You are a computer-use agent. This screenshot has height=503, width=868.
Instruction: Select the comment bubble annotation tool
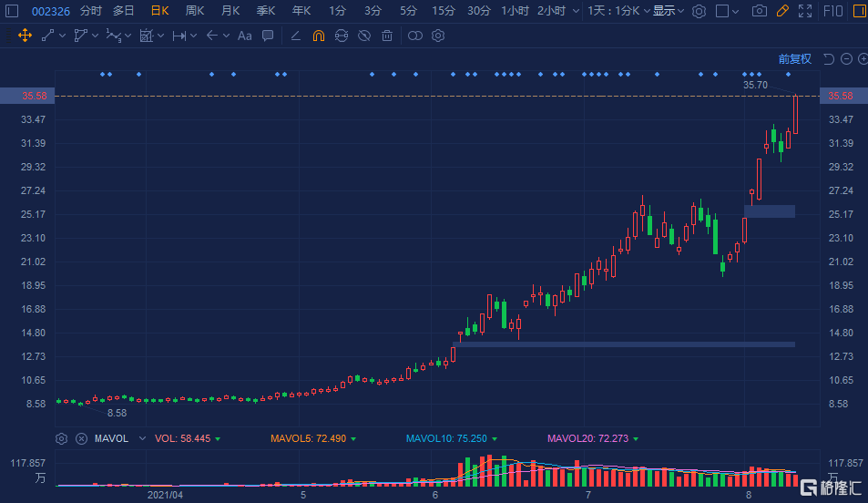(268, 36)
